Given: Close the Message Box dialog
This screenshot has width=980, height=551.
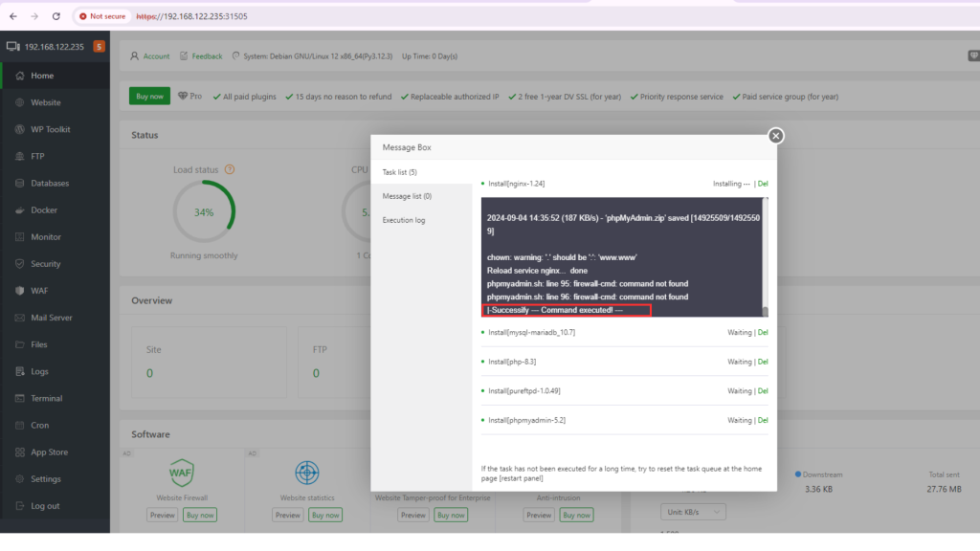Looking at the screenshot, I should [776, 136].
